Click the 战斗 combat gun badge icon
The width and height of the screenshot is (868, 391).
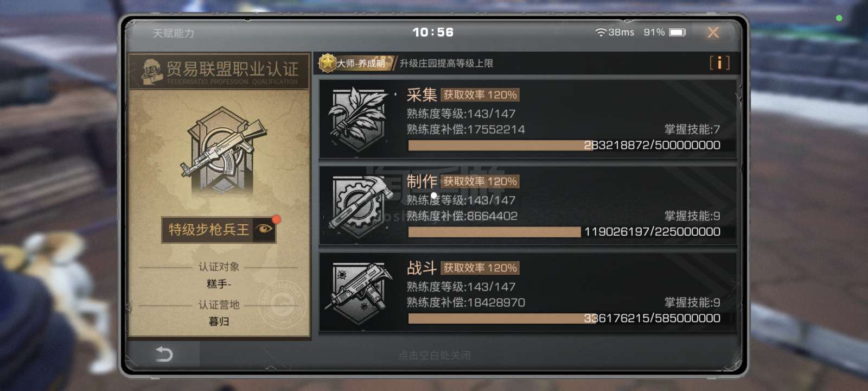point(359,293)
